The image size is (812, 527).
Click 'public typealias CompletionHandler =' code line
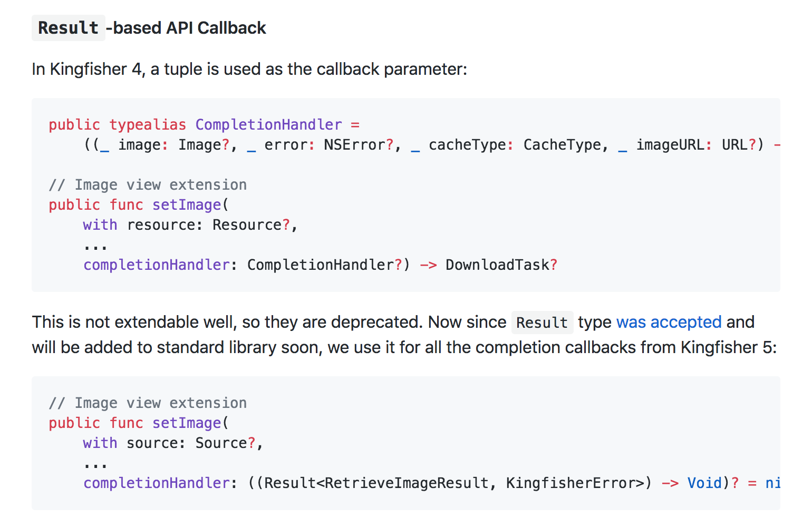coord(204,125)
